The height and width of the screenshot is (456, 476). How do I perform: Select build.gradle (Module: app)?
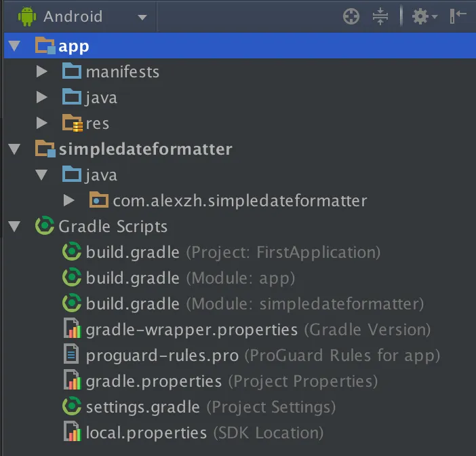pyautogui.click(x=191, y=279)
